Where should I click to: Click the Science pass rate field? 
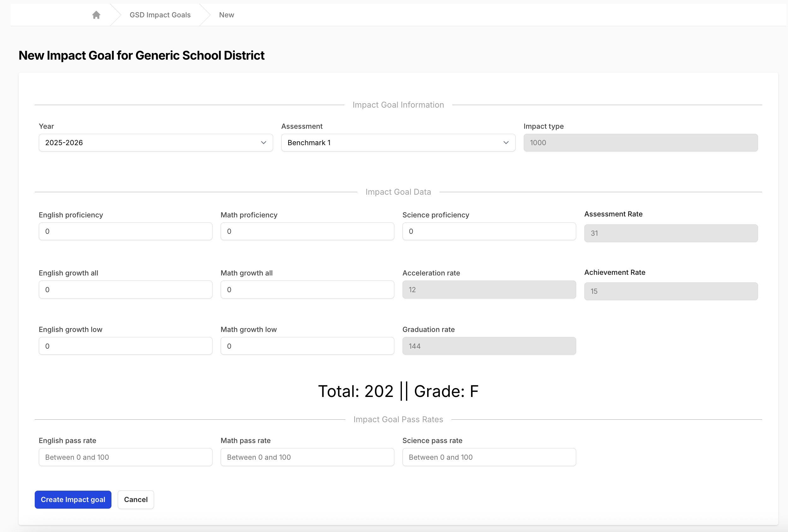coord(489,457)
